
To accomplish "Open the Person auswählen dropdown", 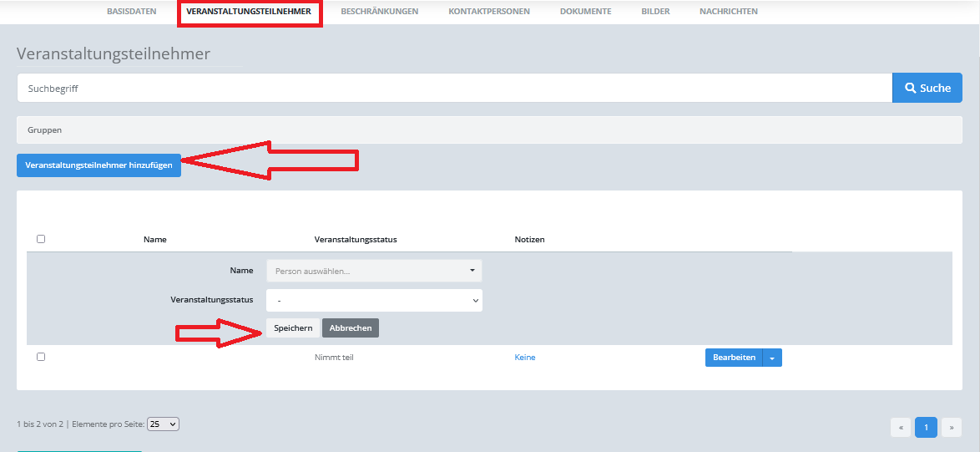I will 374,271.
